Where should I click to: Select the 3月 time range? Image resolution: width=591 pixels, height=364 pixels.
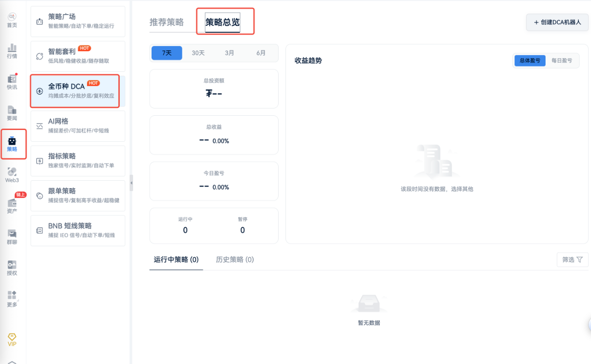[229, 53]
